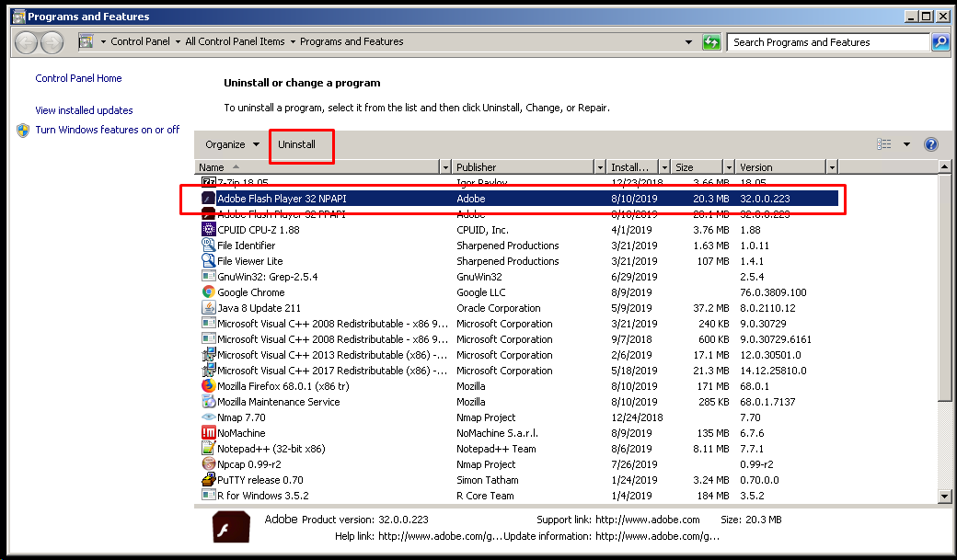Click the GnuWin32 Grep icon

pos(209,277)
